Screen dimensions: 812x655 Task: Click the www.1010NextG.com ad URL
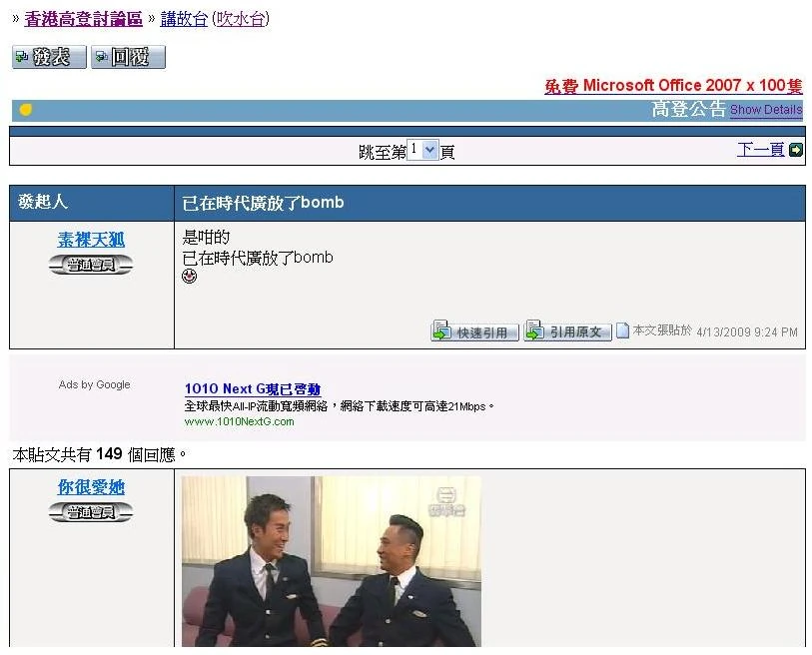[x=240, y=421]
